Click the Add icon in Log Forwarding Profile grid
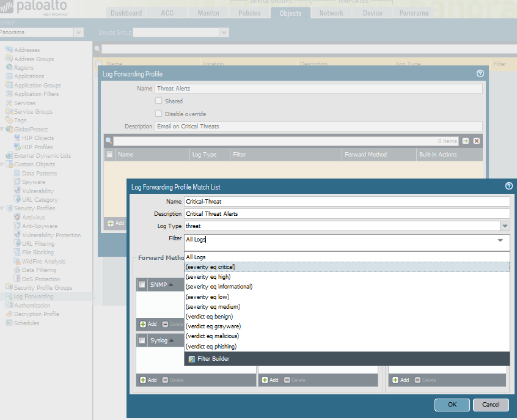The width and height of the screenshot is (517, 420). click(111, 223)
